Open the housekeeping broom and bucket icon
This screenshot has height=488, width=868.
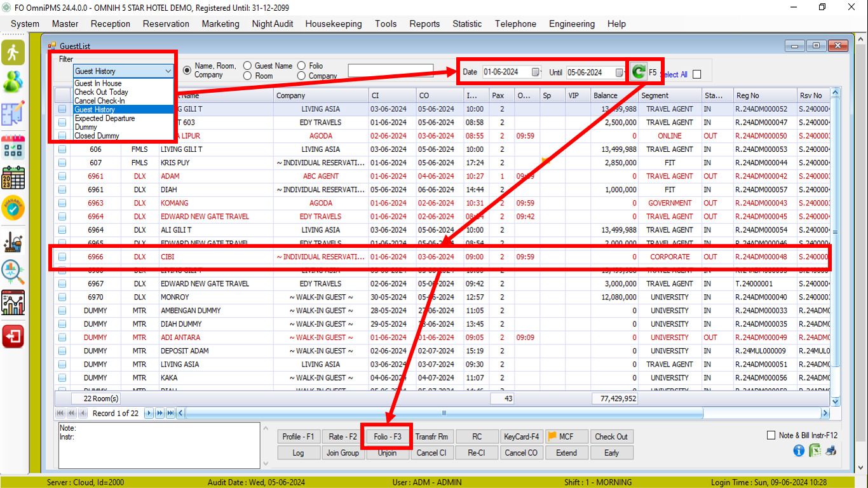click(13, 242)
